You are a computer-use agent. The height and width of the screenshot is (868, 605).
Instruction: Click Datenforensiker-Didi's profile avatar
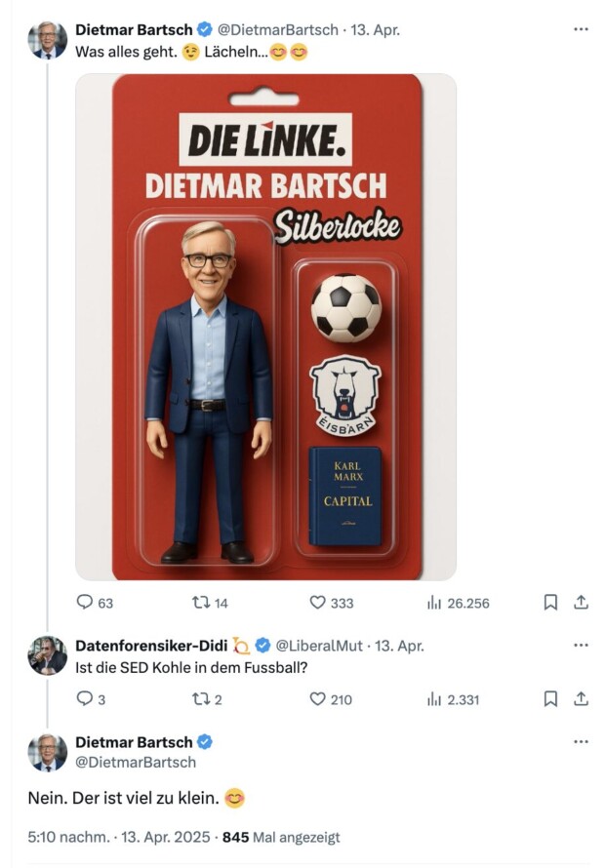tap(47, 655)
